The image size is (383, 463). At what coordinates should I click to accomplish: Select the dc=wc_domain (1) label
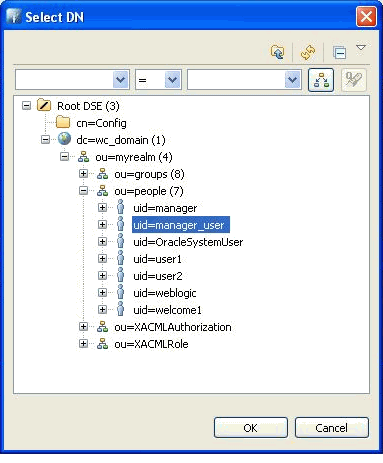pos(121,140)
